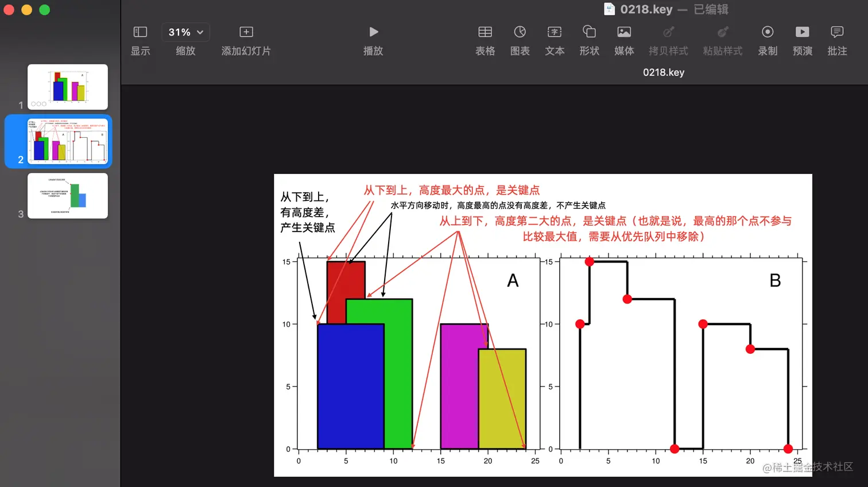Click the red key point at height 12 in chart B

[x=627, y=299]
